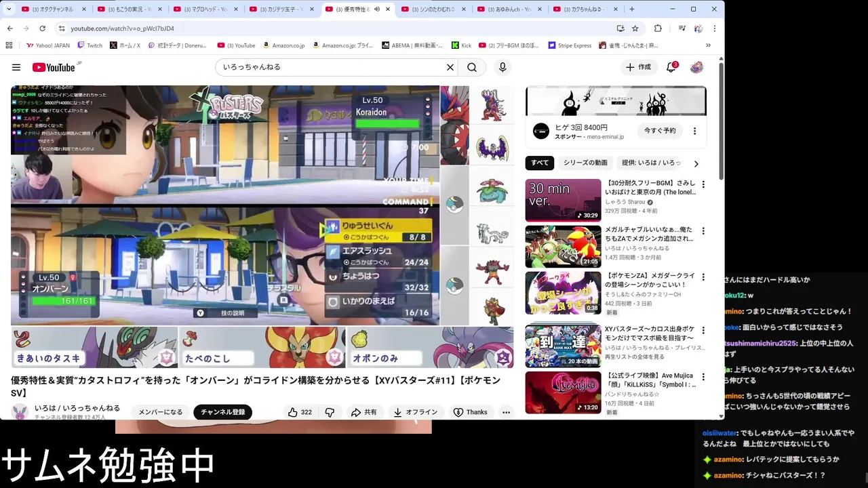868x488 pixels.
Task: Clear the search box with X icon
Action: (450, 67)
